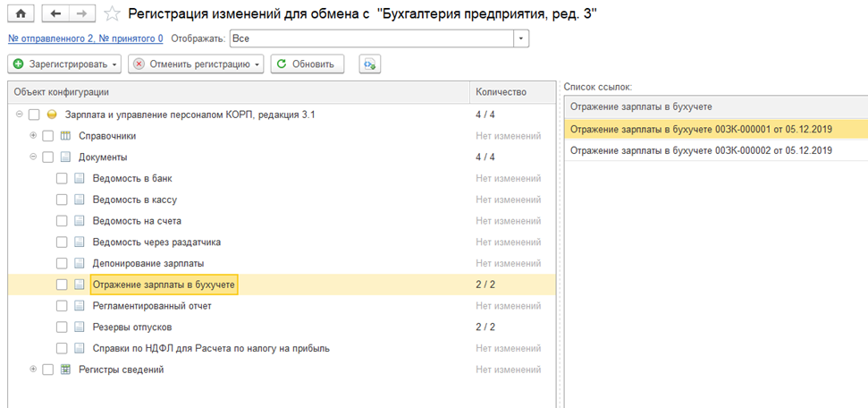
Task: Collapse the Документы tree node
Action: coord(33,157)
